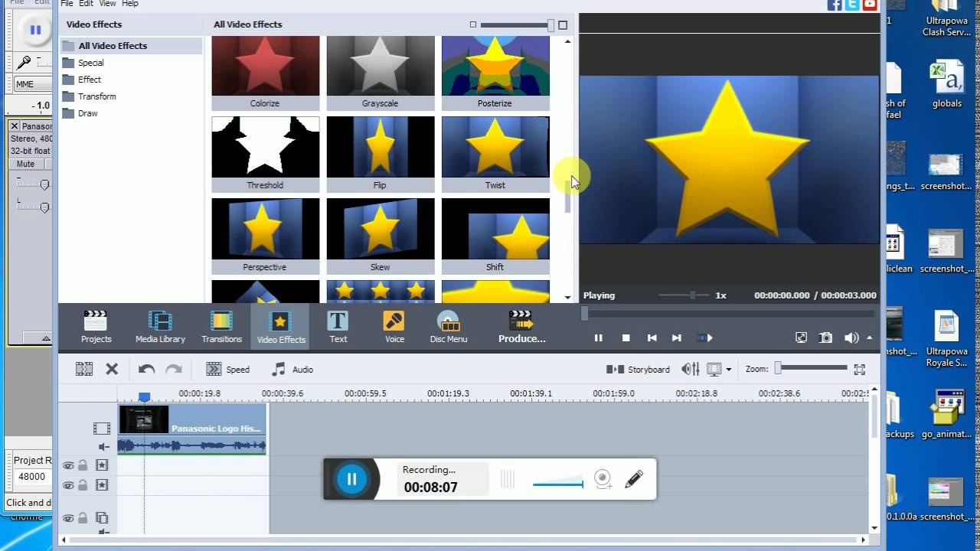Enable the webcam in the recording toolbar
Screen dimensions: 980x551
point(603,479)
